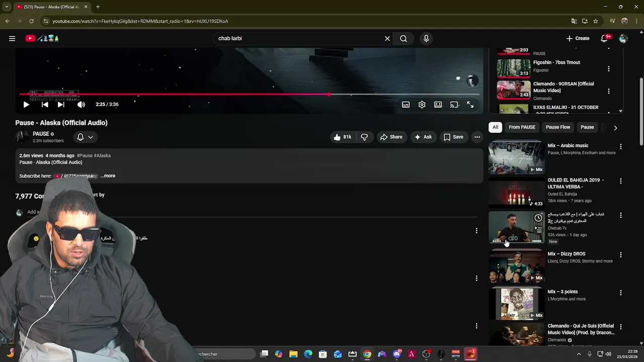Play the paused video

click(26, 105)
